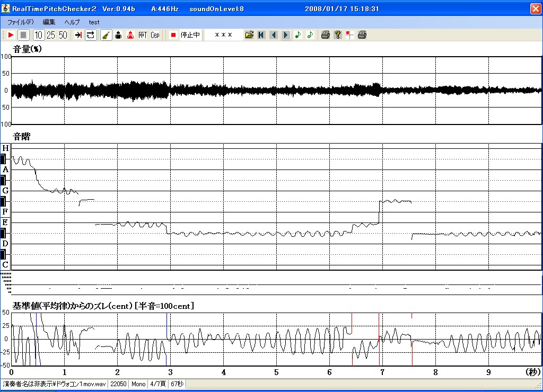
Task: Click the file name in status bar
Action: point(55,384)
